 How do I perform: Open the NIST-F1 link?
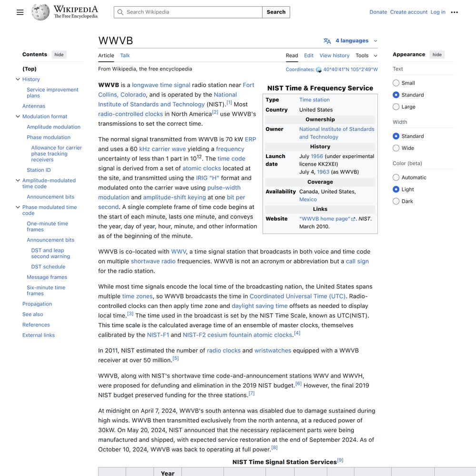click(x=158, y=335)
